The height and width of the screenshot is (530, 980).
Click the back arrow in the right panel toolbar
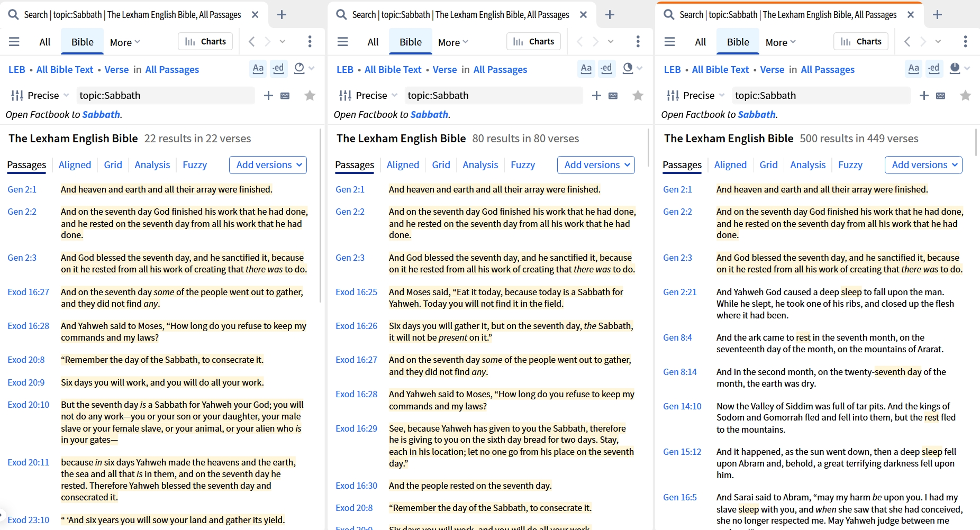point(908,41)
